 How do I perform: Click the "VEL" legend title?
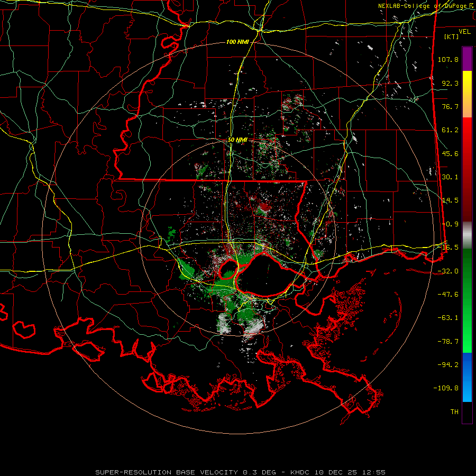[x=464, y=32]
